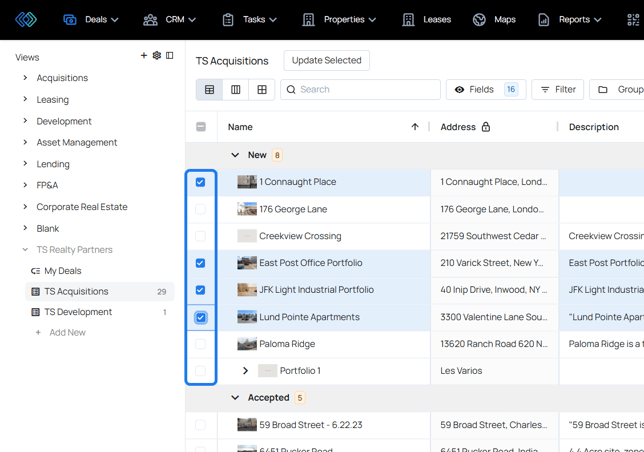Expand the Portfolio 1 row
This screenshot has height=452, width=644.
click(245, 371)
